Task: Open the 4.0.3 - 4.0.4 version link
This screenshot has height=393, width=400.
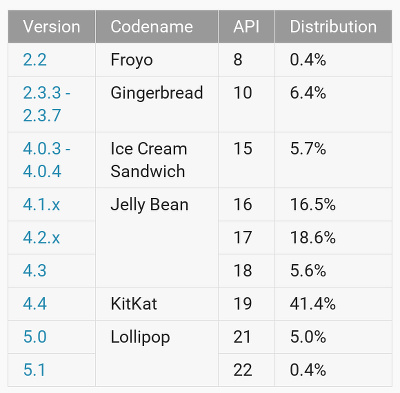Action: [x=47, y=160]
